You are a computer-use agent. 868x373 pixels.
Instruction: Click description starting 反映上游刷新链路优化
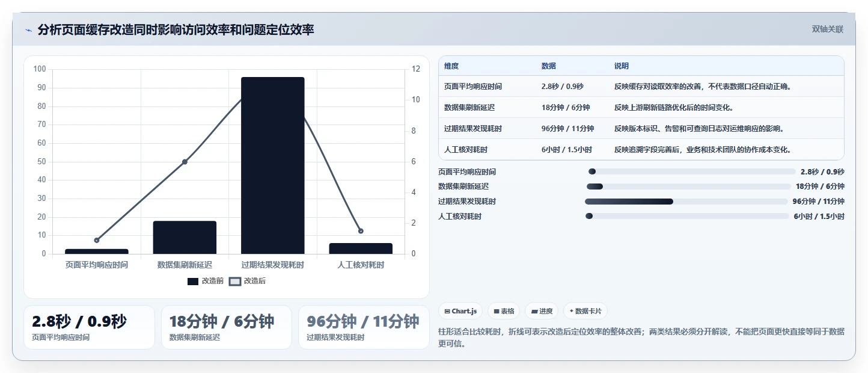click(674, 108)
